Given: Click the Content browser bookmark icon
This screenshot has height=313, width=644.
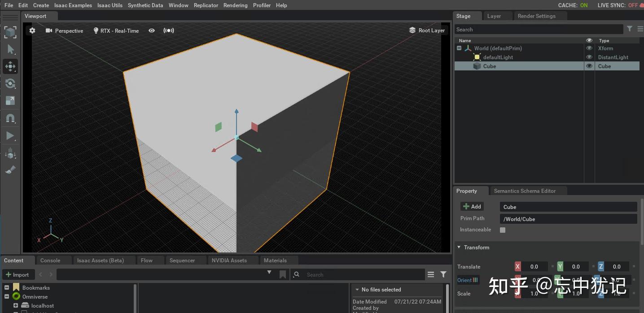Looking at the screenshot, I should coord(283,274).
